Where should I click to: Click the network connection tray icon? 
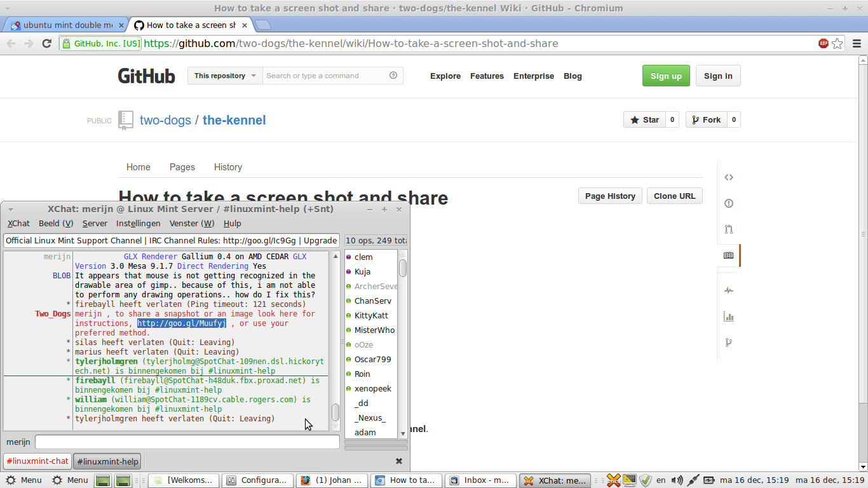pyautogui.click(x=693, y=480)
